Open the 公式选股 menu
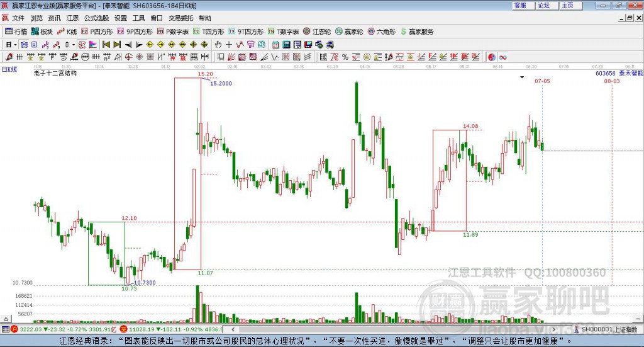The width and height of the screenshot is (644, 347). point(96,18)
